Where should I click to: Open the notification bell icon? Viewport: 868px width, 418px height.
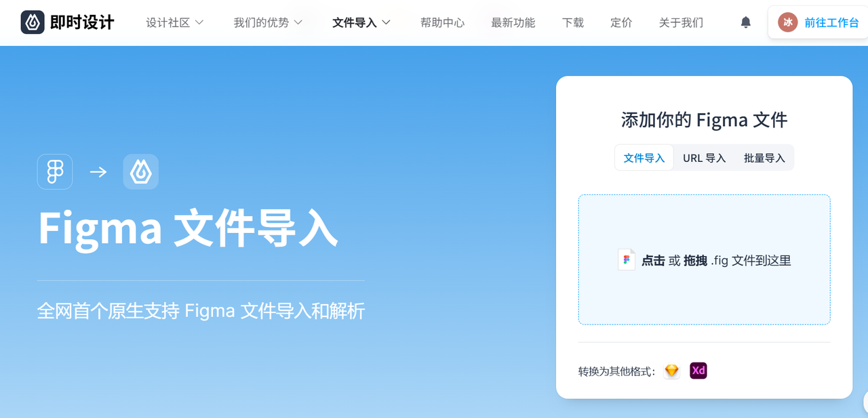point(745,22)
